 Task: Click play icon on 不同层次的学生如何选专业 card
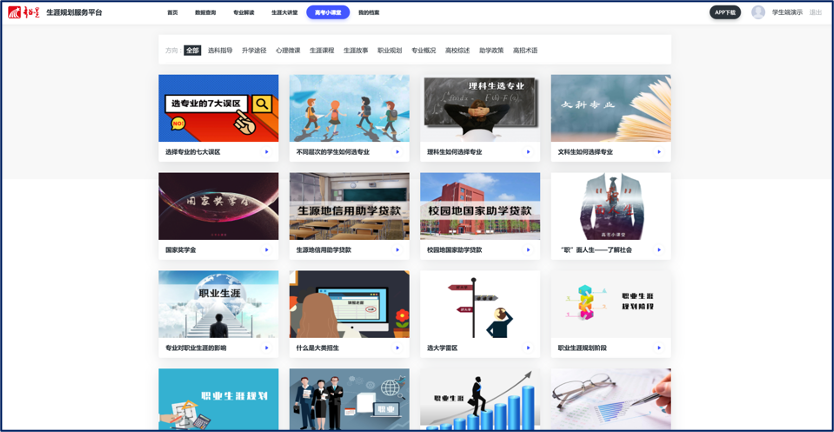397,152
